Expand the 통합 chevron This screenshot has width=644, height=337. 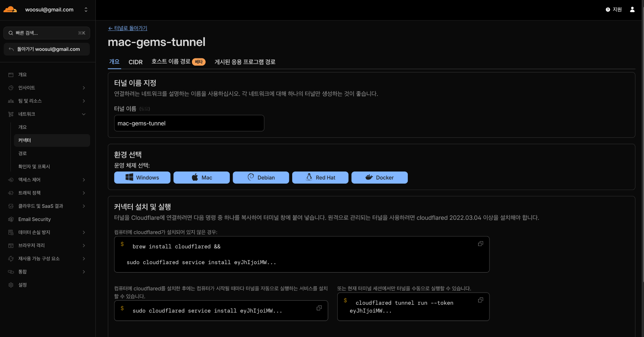pos(84,272)
